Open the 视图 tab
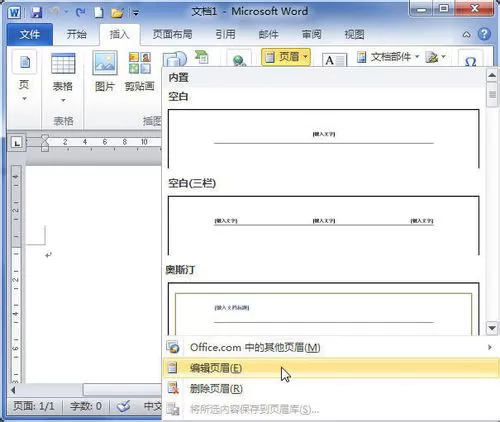 click(354, 34)
